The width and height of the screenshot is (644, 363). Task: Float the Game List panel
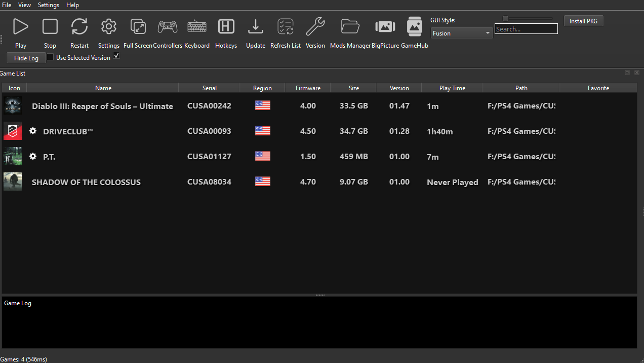(627, 73)
